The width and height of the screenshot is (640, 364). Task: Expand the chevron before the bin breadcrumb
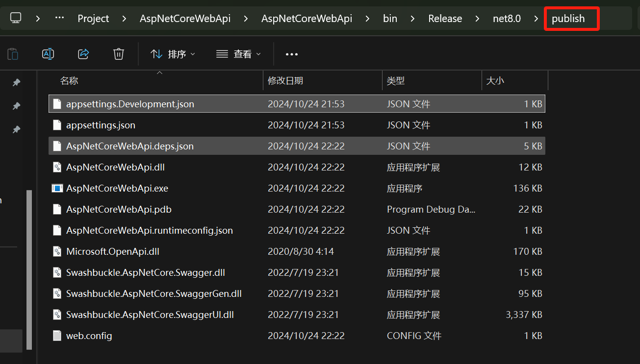coord(367,19)
